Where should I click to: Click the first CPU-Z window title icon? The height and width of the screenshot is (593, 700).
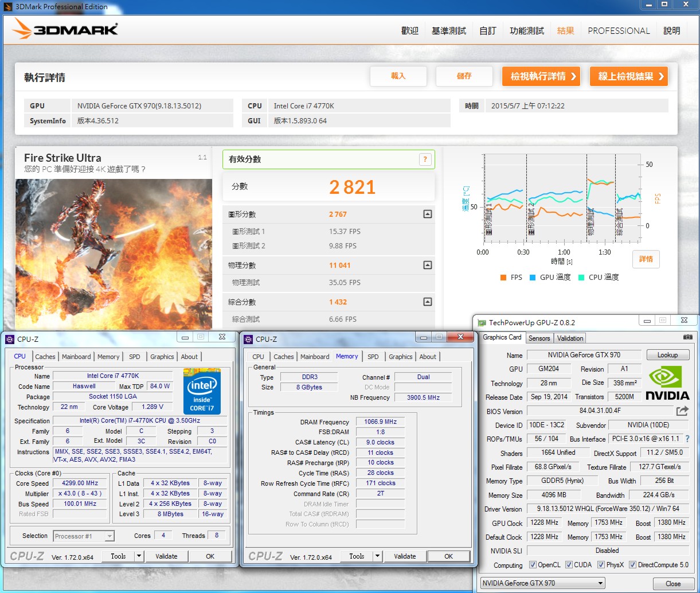point(10,339)
